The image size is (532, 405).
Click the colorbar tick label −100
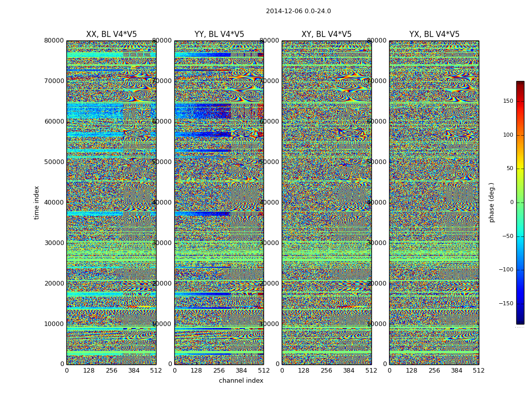[x=506, y=270]
